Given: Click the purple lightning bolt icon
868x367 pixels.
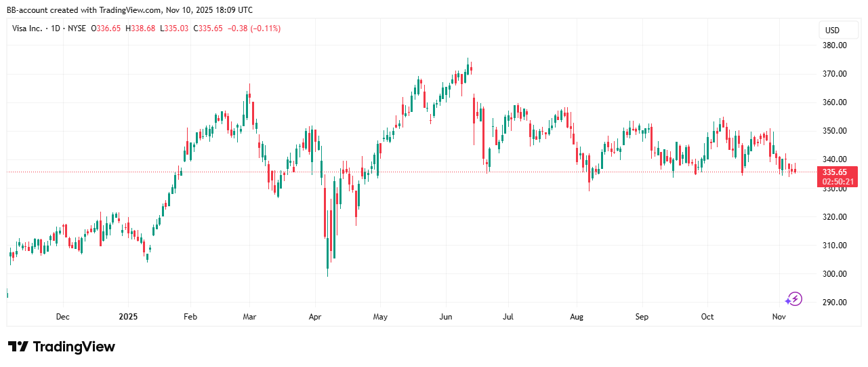Looking at the screenshot, I should [x=794, y=298].
